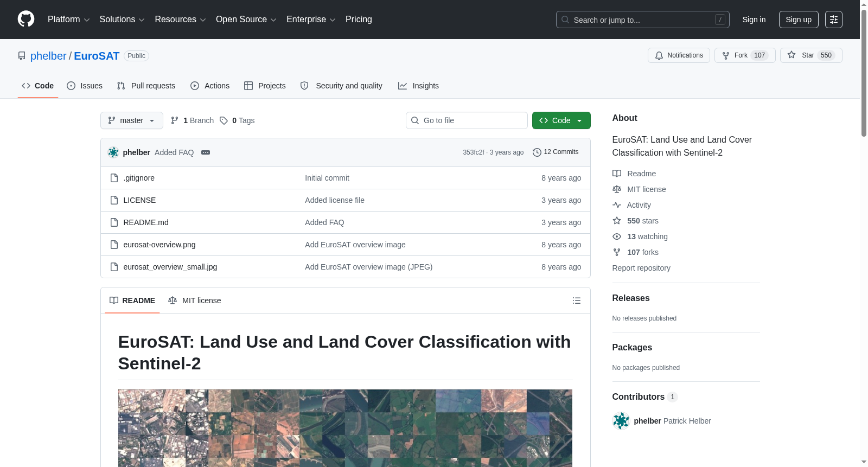Click the MIT license scale icon

pyautogui.click(x=617, y=189)
